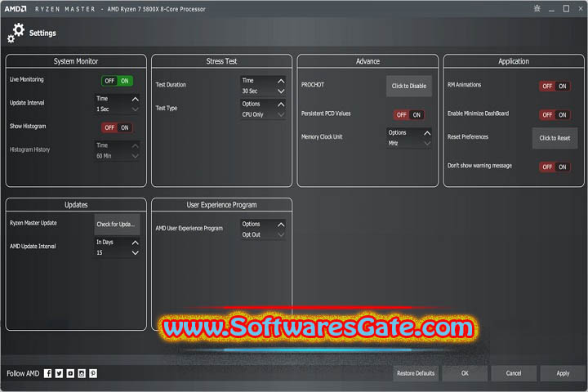The height and width of the screenshot is (392, 588).
Task: Click the Advance panel header
Action: click(367, 61)
